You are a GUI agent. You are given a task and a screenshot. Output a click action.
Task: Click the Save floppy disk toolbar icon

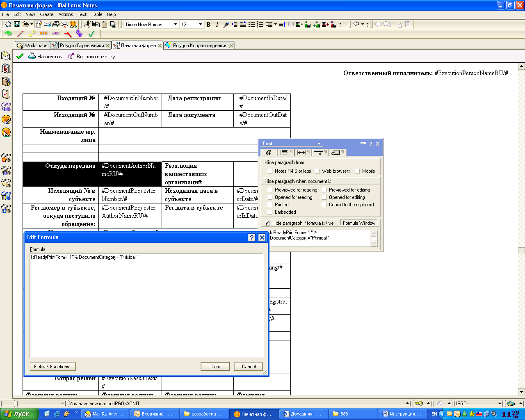tap(17, 25)
